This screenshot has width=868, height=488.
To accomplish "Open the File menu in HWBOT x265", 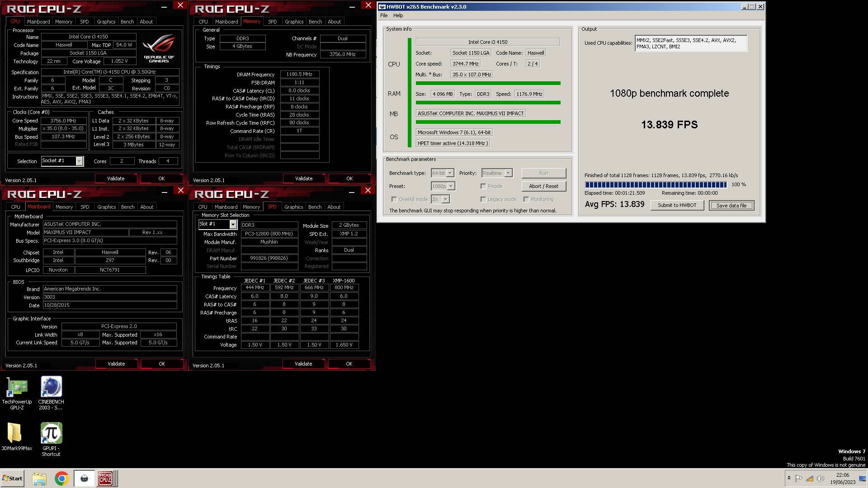I will (x=384, y=15).
